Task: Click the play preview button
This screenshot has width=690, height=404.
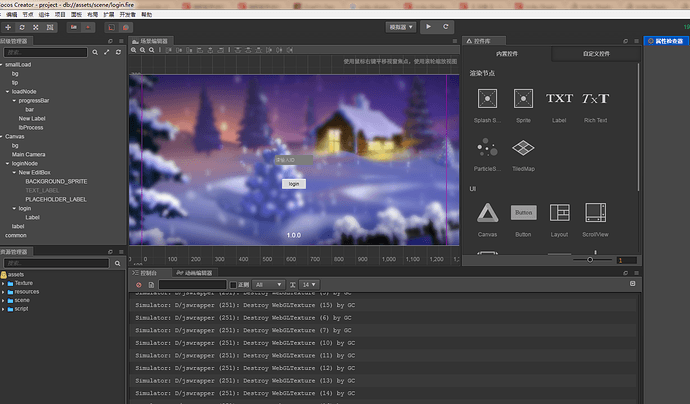Action: coord(428,27)
